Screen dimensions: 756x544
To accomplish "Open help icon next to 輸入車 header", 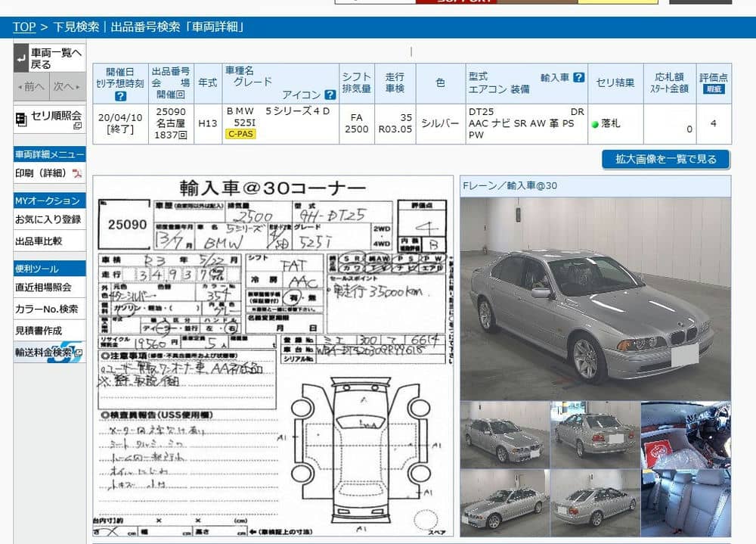I will point(579,77).
